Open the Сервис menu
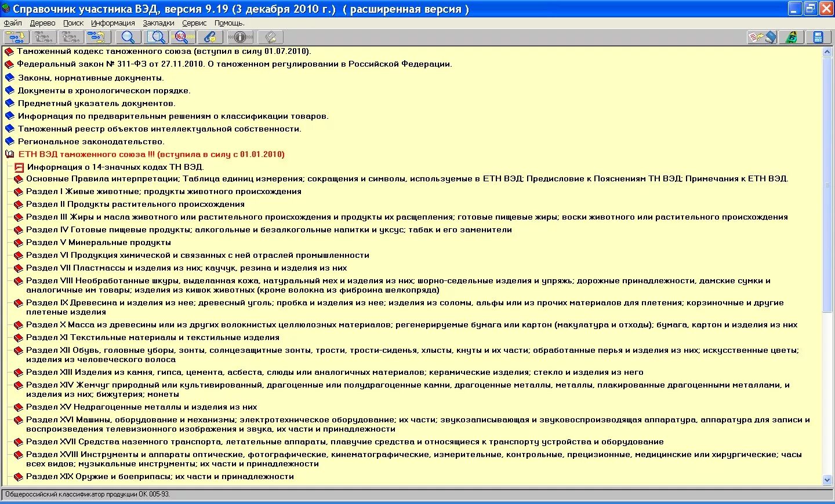Viewport: 835px width, 504px height. [x=194, y=23]
